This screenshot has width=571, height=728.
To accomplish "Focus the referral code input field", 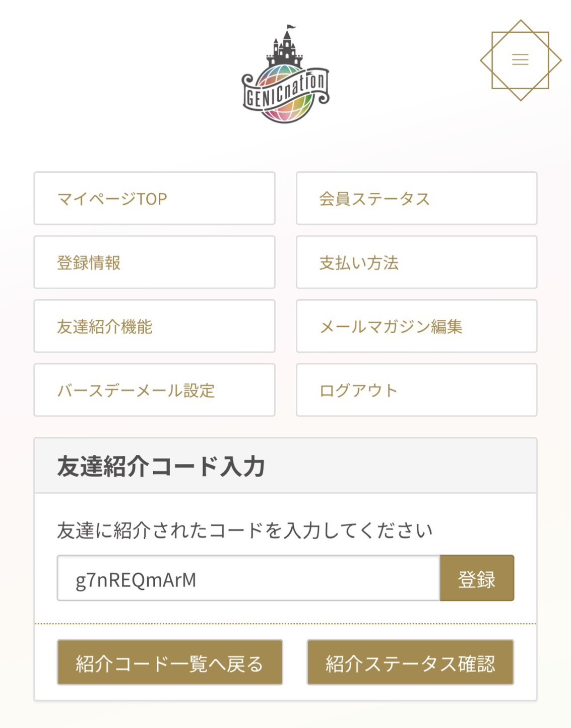I will click(x=248, y=579).
